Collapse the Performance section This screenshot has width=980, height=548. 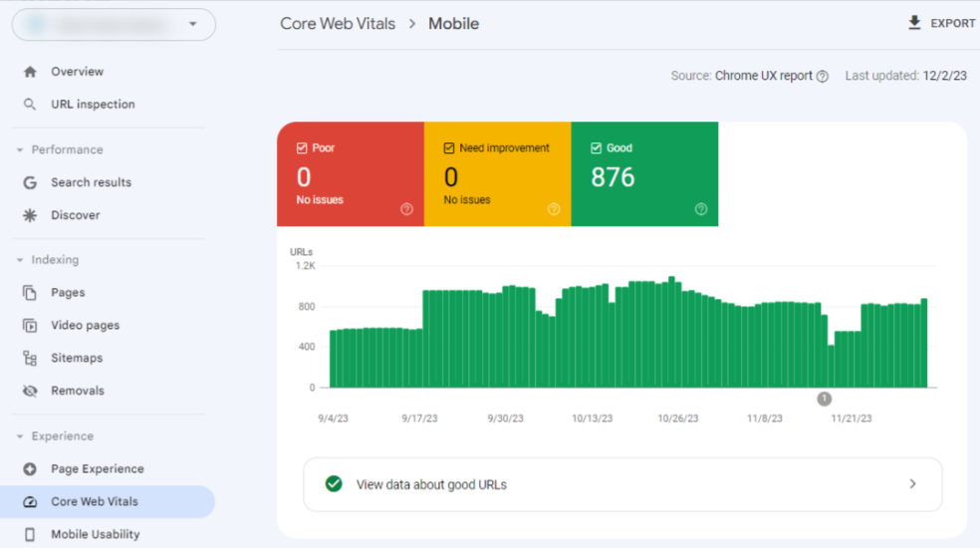pos(20,150)
